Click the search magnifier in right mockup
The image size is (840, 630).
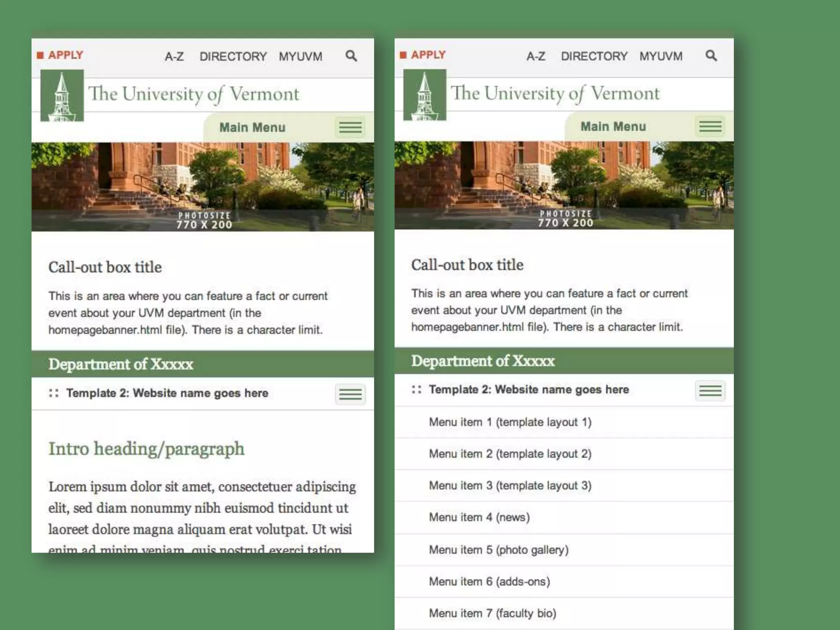tap(711, 55)
